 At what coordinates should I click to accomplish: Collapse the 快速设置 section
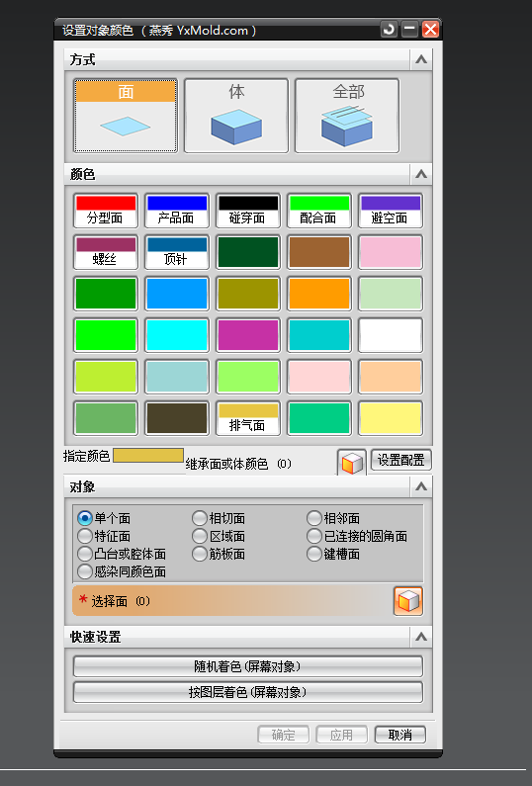coord(421,637)
